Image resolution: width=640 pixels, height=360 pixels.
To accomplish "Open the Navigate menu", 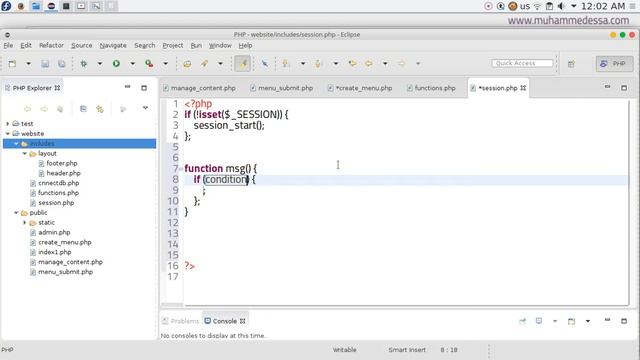I will point(113,45).
